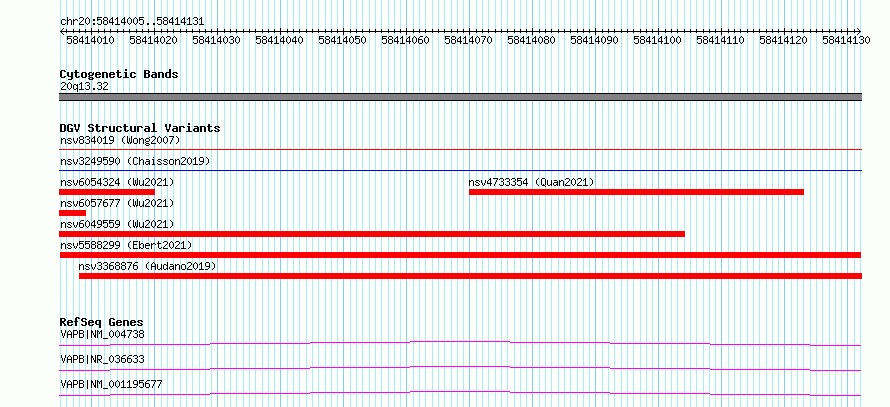The width and height of the screenshot is (890, 407).
Task: Click ruler position 58414020
Action: tap(153, 40)
